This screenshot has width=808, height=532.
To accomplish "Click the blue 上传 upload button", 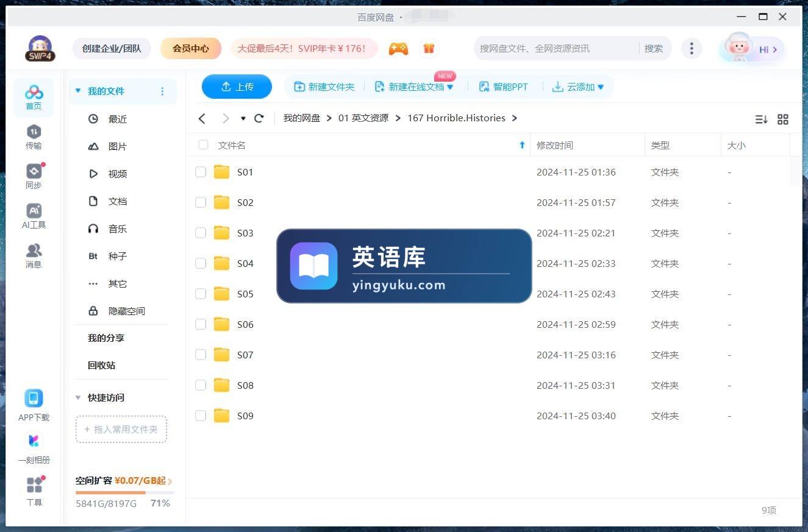I will pos(237,87).
